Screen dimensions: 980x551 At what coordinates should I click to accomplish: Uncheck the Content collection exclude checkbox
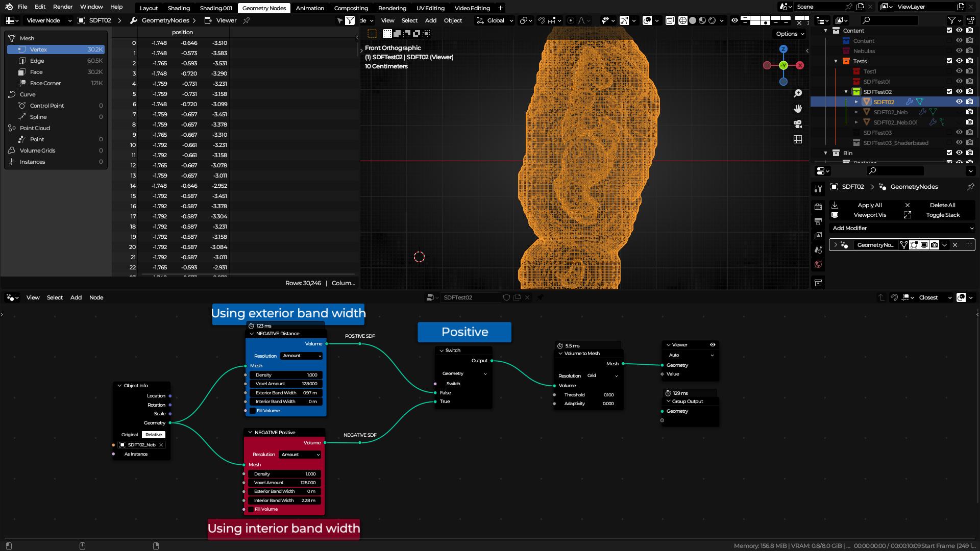949,31
